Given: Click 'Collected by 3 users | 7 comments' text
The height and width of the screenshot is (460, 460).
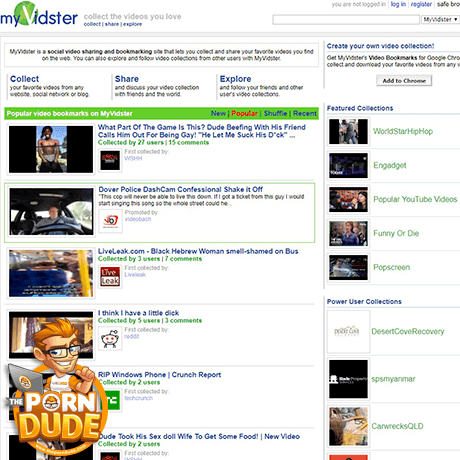Looking at the screenshot, I should [150, 259].
